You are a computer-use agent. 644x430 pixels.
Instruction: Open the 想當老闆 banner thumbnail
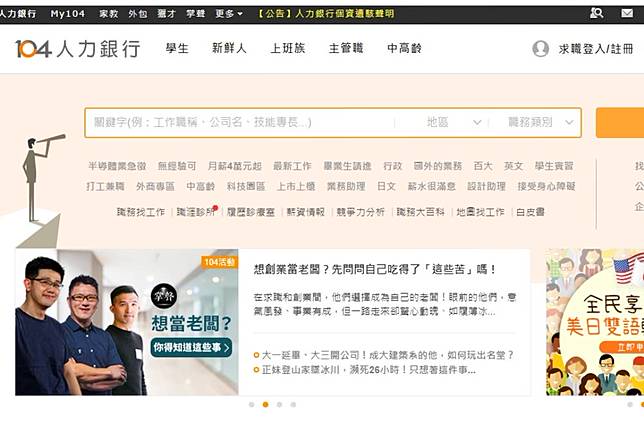coord(126,322)
